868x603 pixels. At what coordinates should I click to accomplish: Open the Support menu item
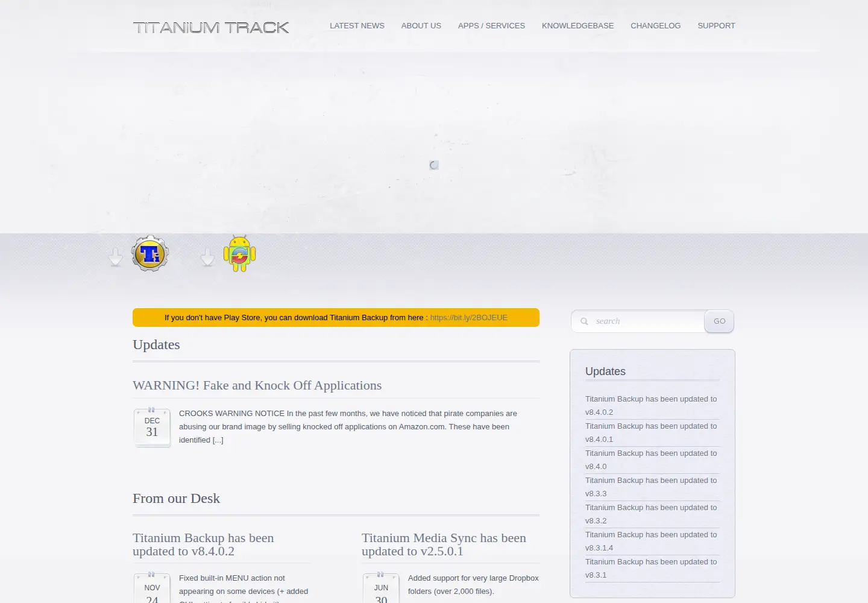pyautogui.click(x=716, y=26)
